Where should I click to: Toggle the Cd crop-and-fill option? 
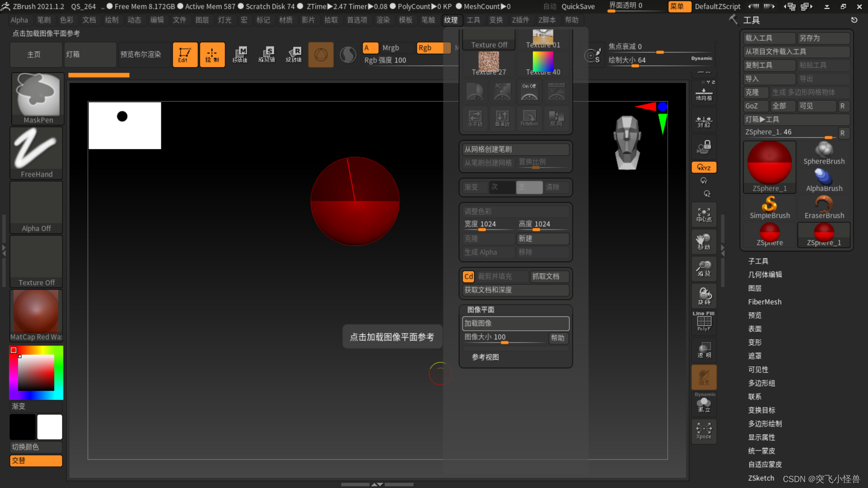tap(468, 277)
